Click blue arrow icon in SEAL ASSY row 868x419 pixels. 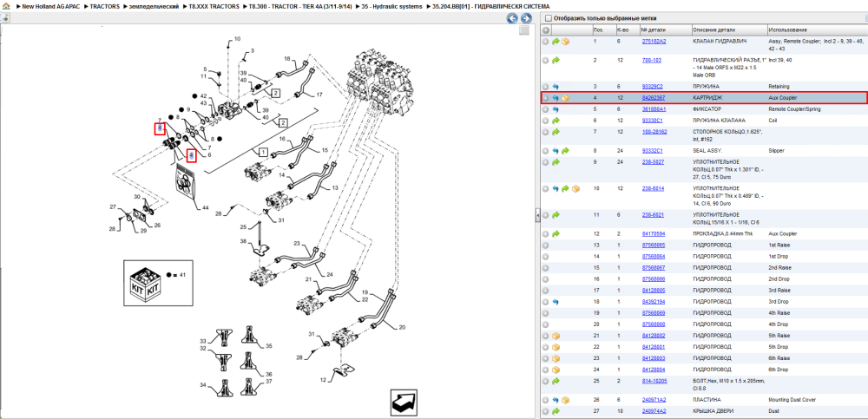[556, 151]
